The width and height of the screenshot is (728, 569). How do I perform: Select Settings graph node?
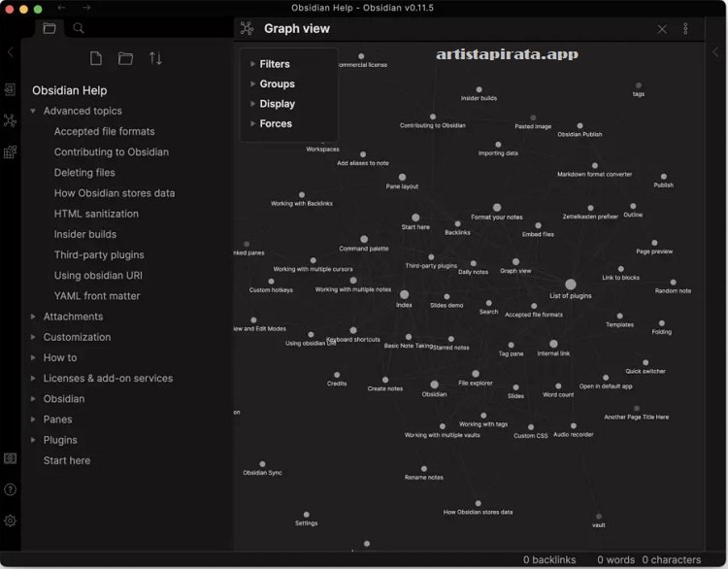pyautogui.click(x=307, y=515)
